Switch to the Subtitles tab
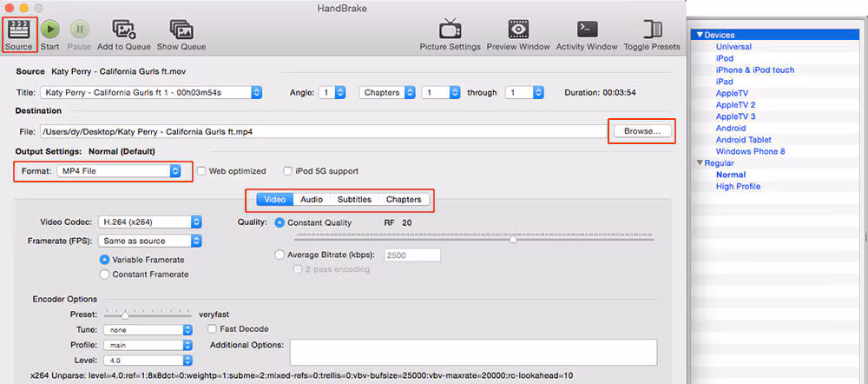This screenshot has width=868, height=384. tap(354, 200)
